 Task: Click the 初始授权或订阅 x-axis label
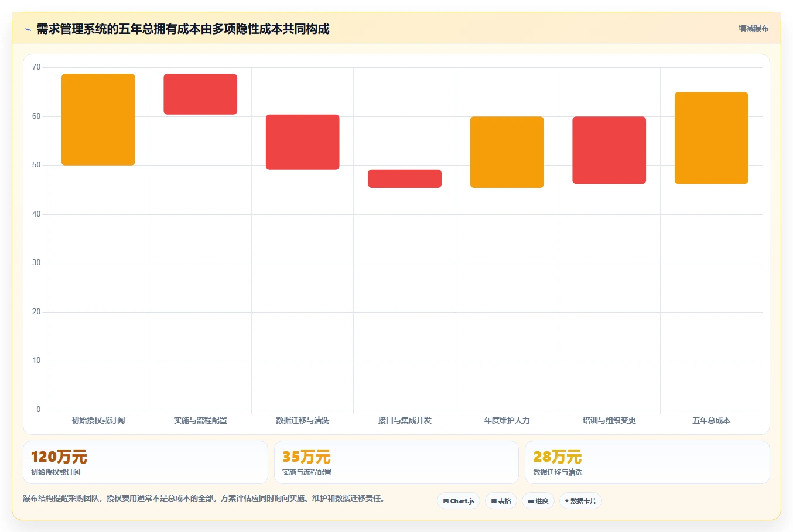tap(98, 420)
